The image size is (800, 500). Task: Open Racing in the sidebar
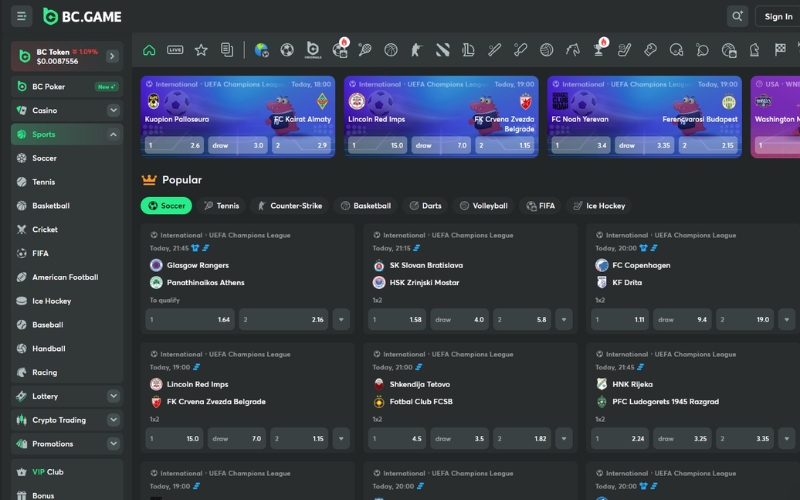point(67,372)
